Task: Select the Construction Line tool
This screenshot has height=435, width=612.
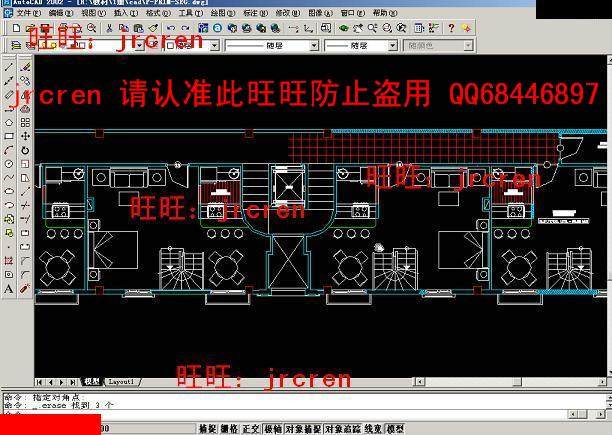Action: click(x=9, y=81)
